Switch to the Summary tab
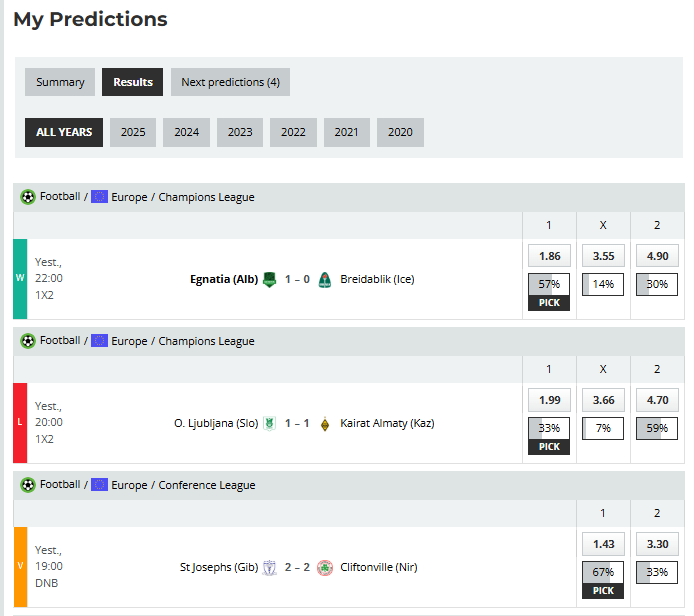The width and height of the screenshot is (694, 616). [60, 82]
